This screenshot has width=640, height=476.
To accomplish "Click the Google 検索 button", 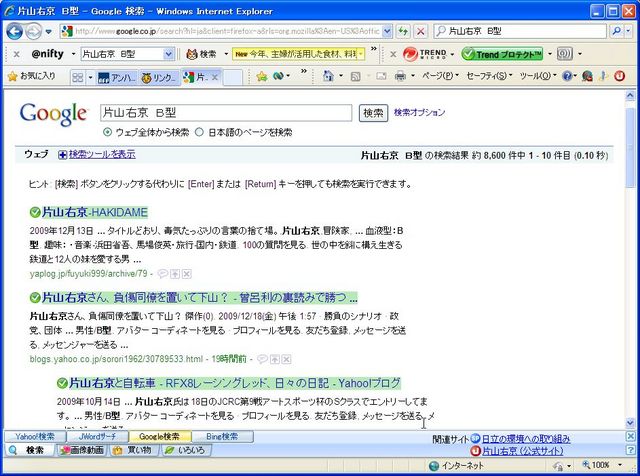I will click(373, 113).
